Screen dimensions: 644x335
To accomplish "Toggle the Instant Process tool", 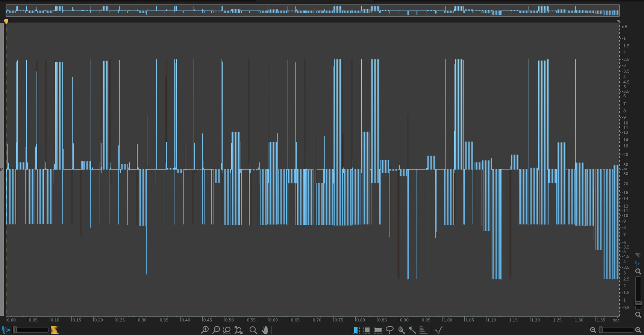I will (x=438, y=330).
